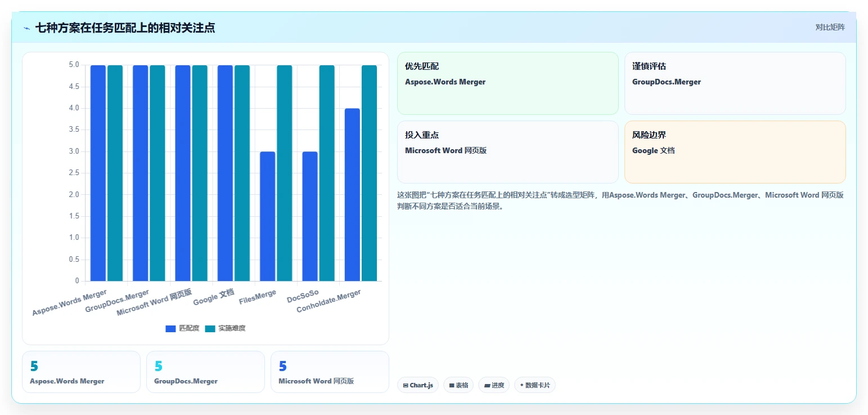
Task: Click the page title 七种方案在任务匹配上的相对关注点
Action: click(125, 28)
